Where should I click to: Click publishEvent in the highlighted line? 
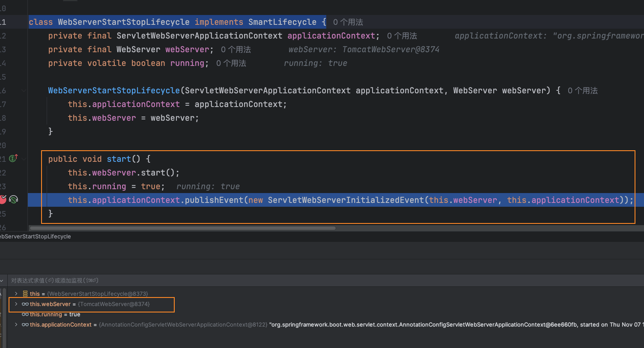pos(214,200)
